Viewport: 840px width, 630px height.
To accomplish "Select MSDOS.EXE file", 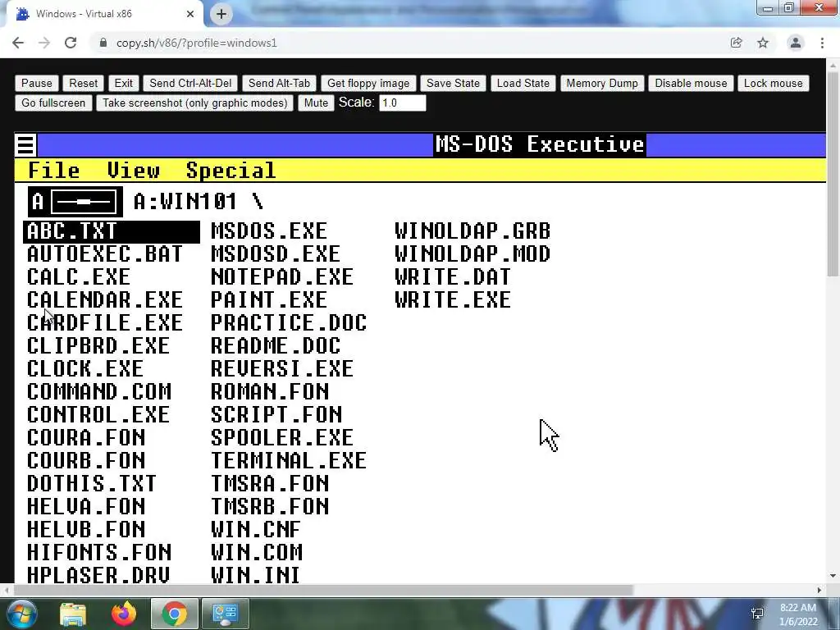I will (269, 231).
